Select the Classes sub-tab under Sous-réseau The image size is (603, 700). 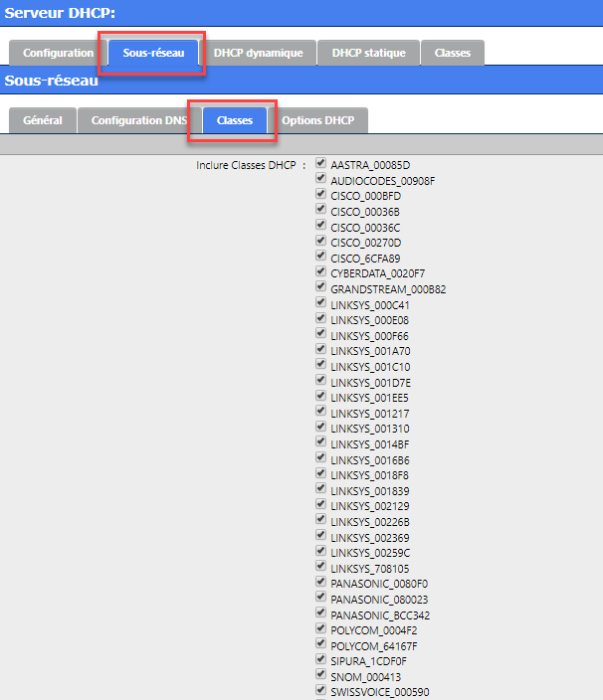pos(235,120)
